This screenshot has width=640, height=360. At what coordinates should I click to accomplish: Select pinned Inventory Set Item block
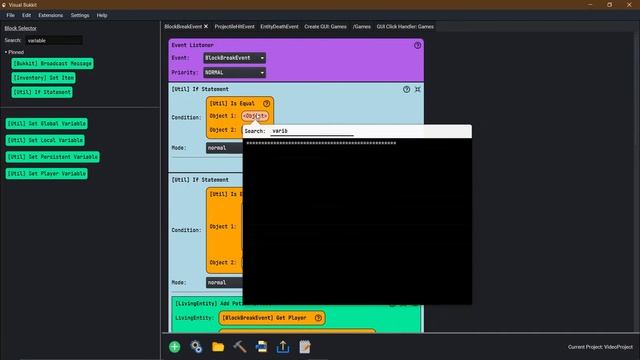click(x=43, y=78)
